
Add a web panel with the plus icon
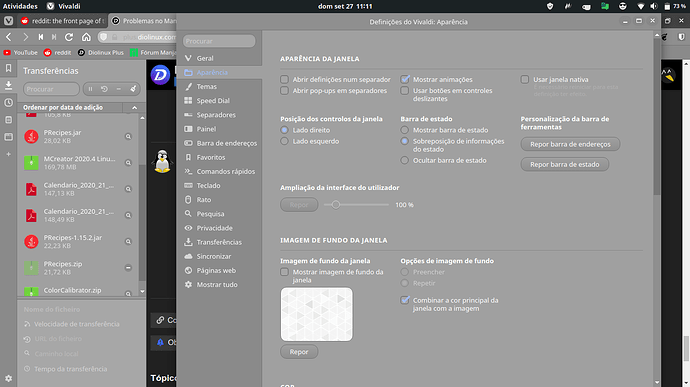[x=8, y=154]
